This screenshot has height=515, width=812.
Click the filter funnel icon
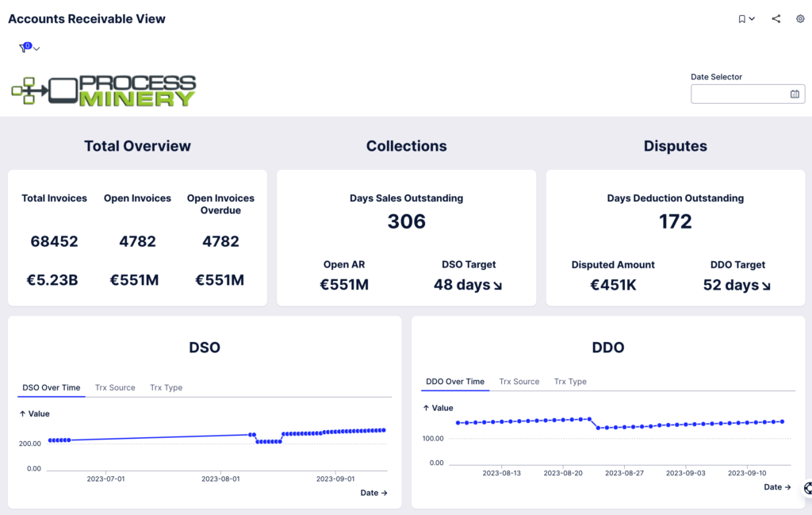pos(24,48)
